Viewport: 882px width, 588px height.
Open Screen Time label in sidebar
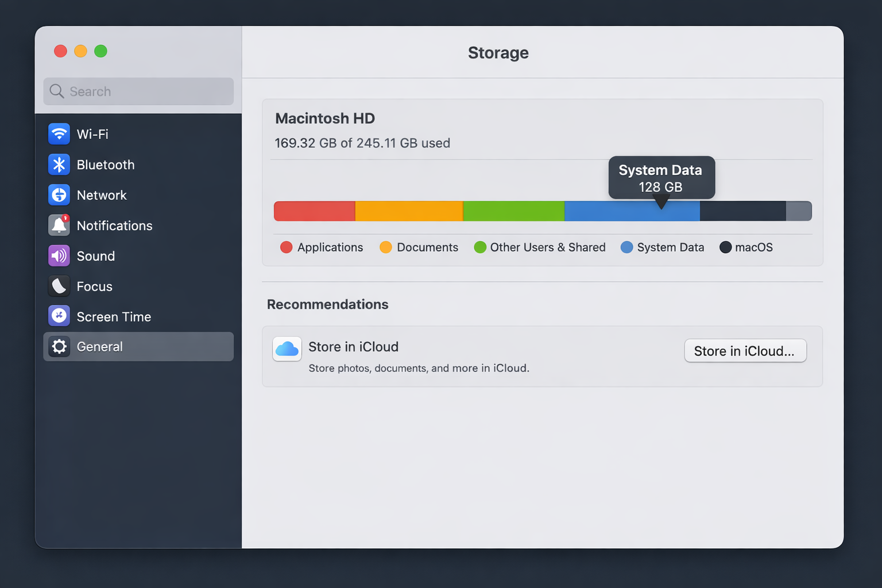[x=114, y=317]
